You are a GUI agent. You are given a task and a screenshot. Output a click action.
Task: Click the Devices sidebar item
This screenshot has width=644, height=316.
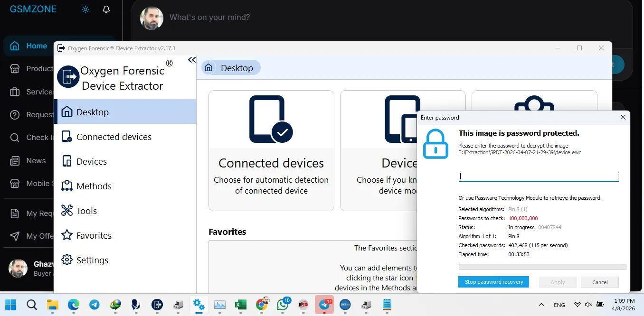click(x=91, y=161)
